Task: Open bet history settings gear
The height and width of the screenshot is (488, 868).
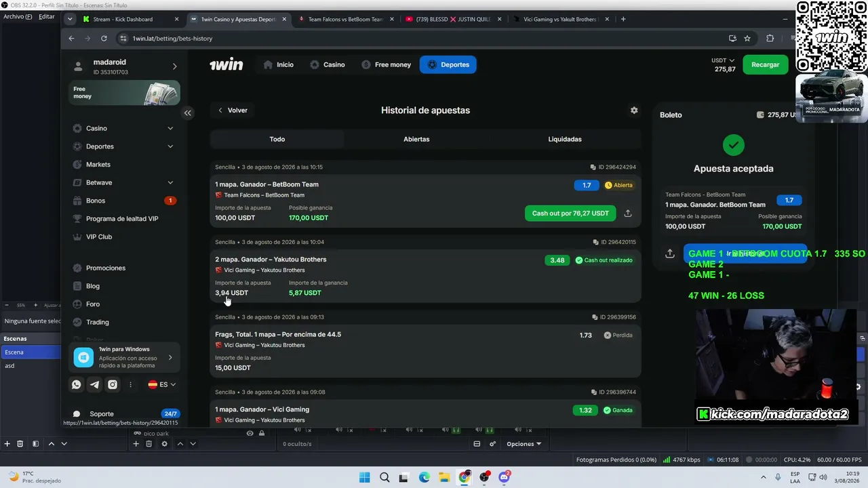Action: 634,110
